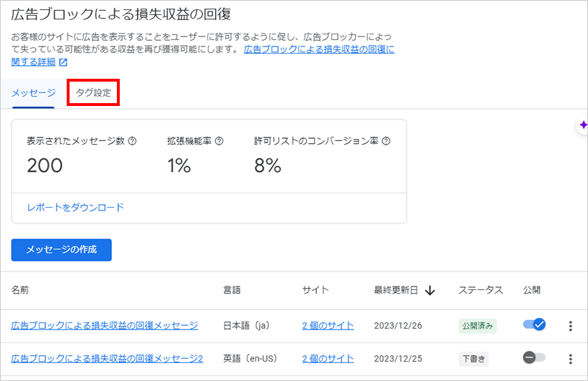Open 広告ブロックによる損失収益の回復メッセージ link
588x381 pixels.
tap(105, 326)
